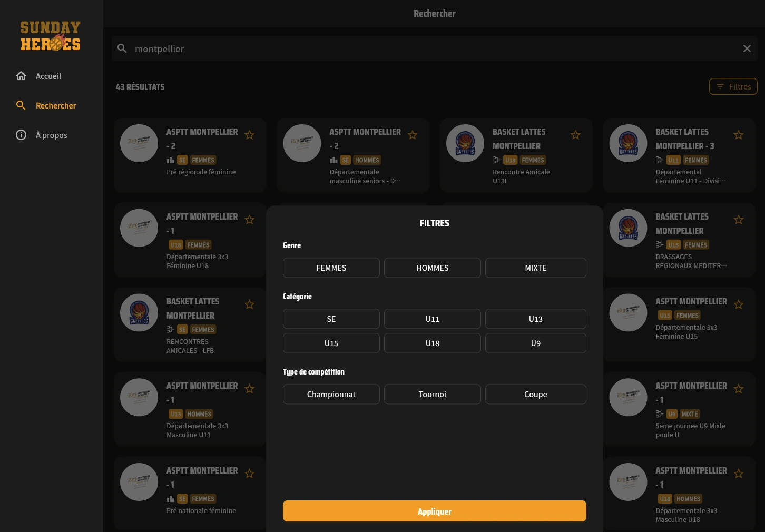
Task: Click bracket icon on BRASSAGES REGIONAUX card
Action: (x=660, y=244)
